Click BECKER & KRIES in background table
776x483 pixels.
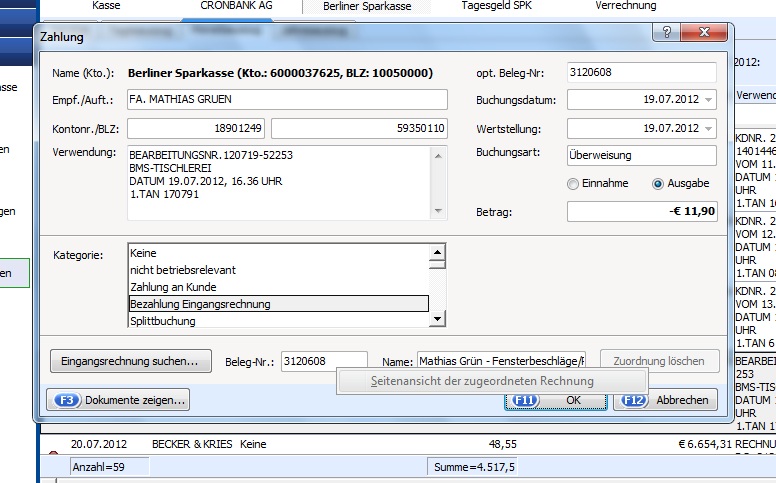click(192, 444)
